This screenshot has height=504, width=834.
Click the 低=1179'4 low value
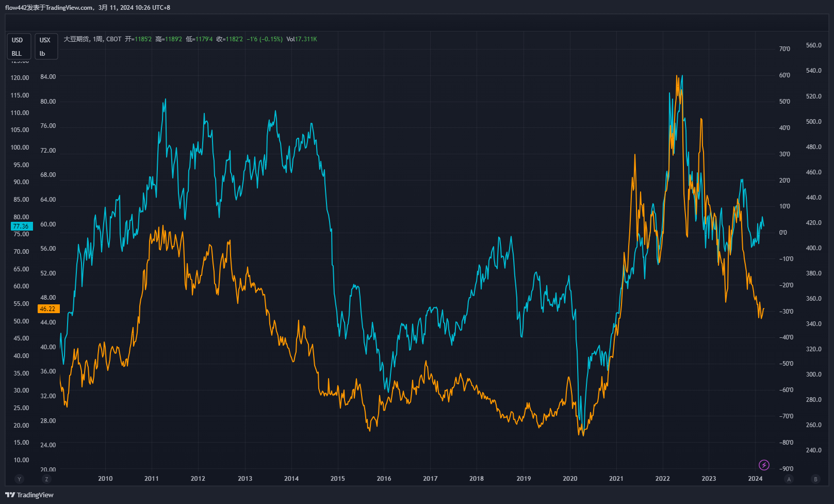[x=199, y=39]
